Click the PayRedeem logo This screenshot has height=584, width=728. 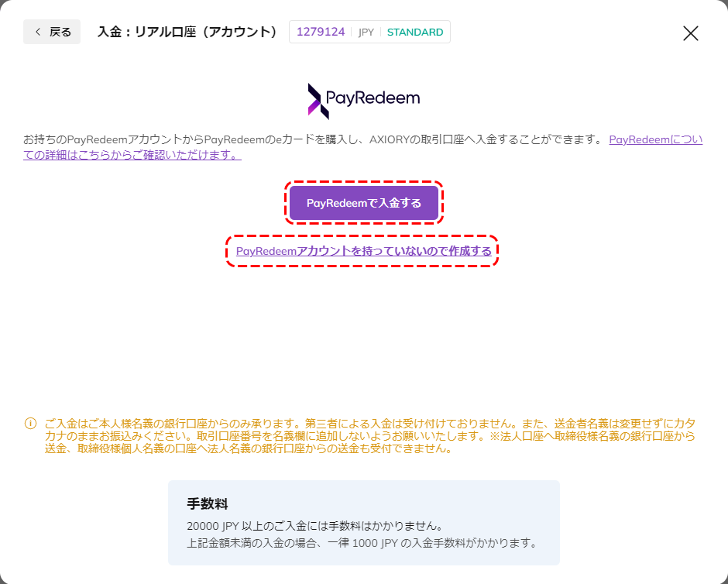pyautogui.click(x=363, y=101)
